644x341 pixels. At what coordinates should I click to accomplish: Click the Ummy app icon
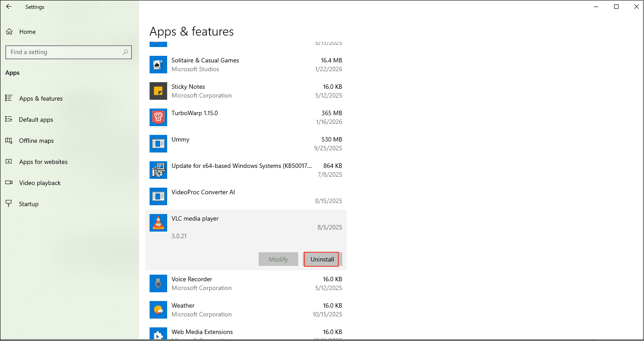(158, 144)
